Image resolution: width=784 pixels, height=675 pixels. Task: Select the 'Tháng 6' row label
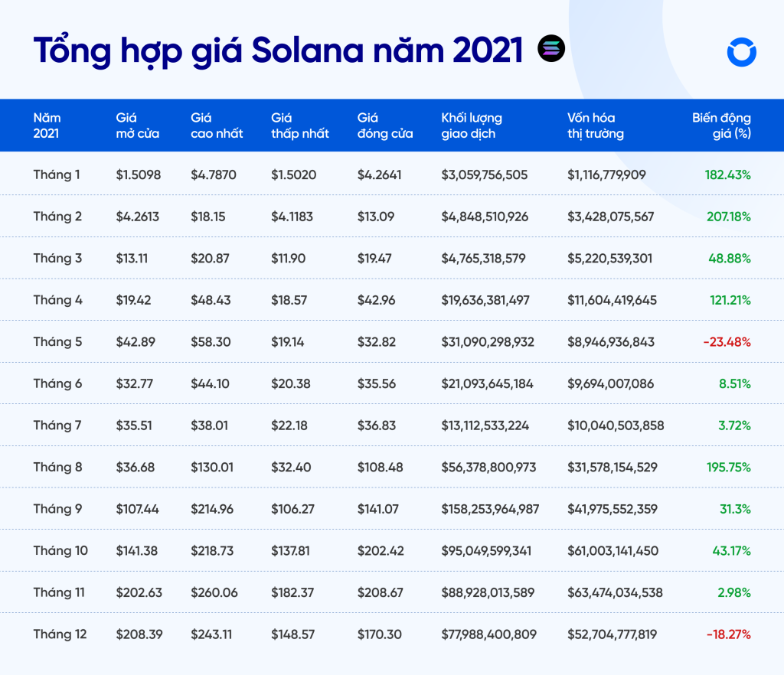(x=57, y=383)
